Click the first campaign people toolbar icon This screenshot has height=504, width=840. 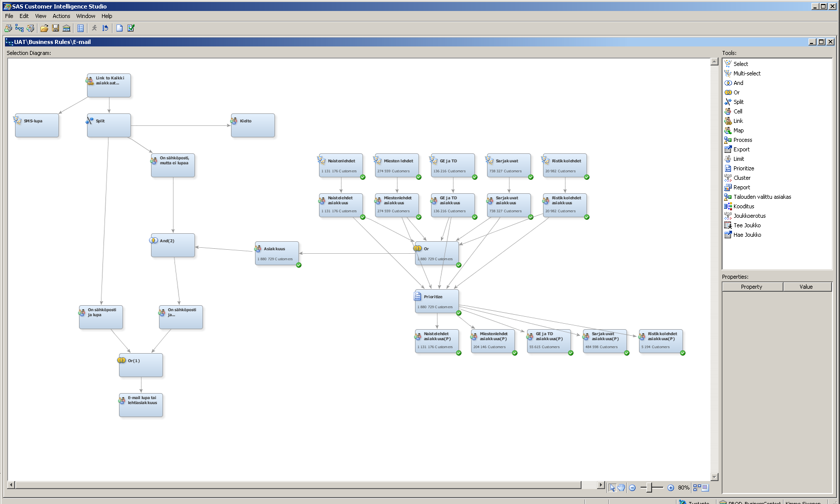(8, 28)
